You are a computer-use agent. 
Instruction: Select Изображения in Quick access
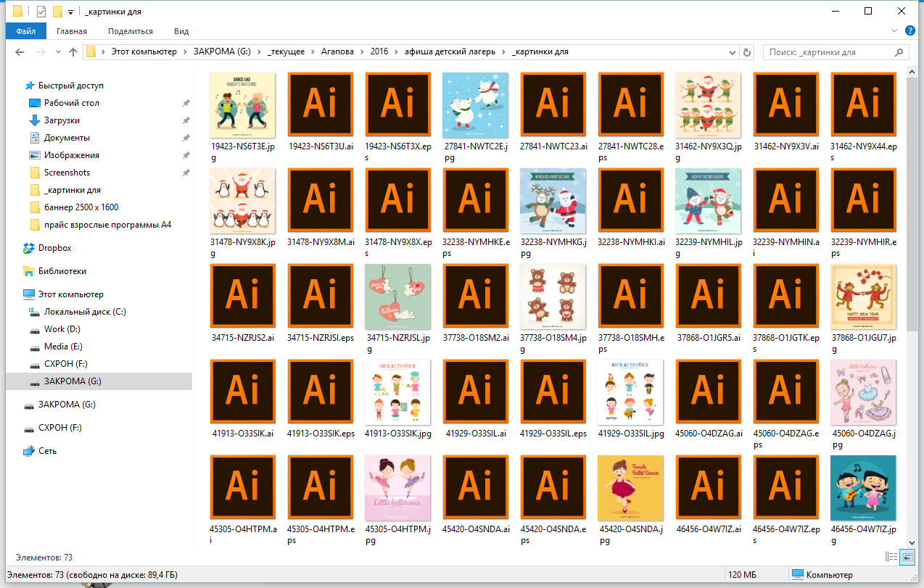(71, 155)
